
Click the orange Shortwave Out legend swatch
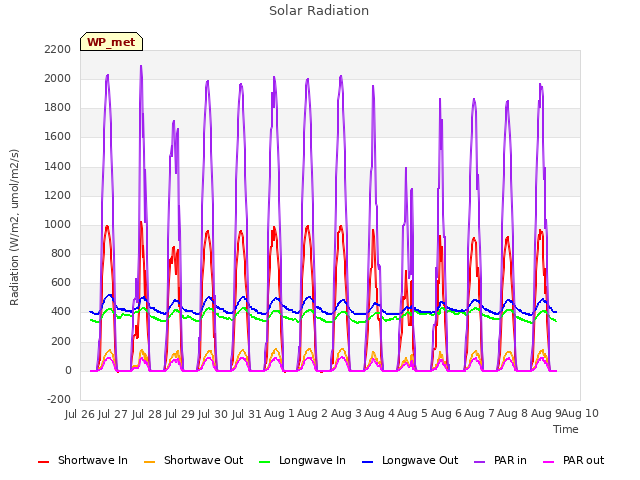(x=149, y=462)
